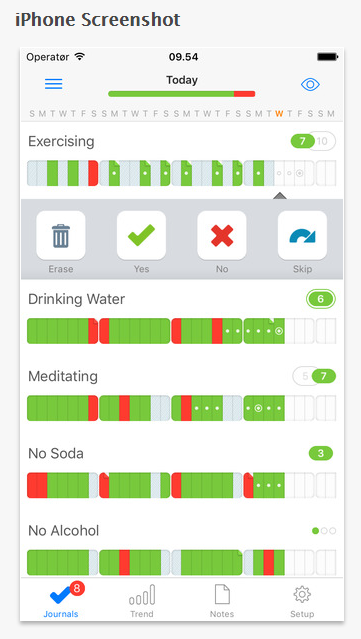
Task: Tap the No Soda 3 badge
Action: [x=321, y=453]
